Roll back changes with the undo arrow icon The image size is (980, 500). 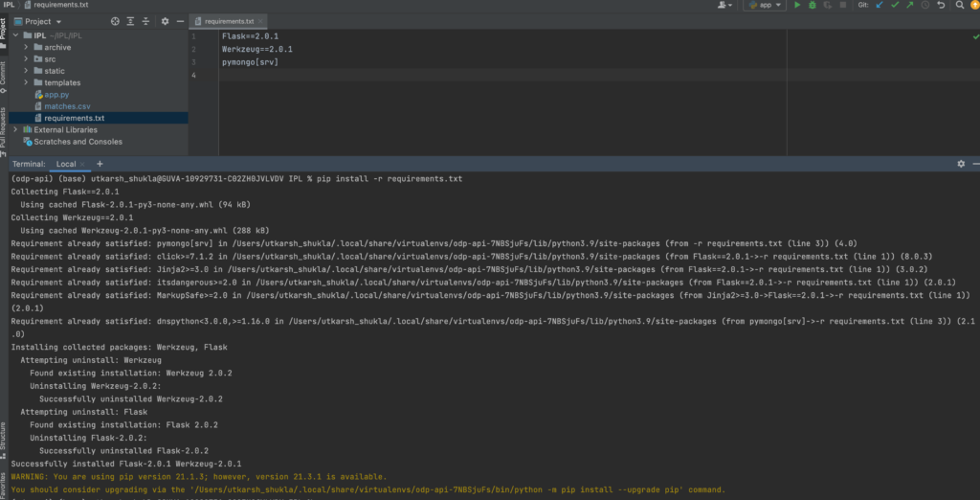pos(943,6)
